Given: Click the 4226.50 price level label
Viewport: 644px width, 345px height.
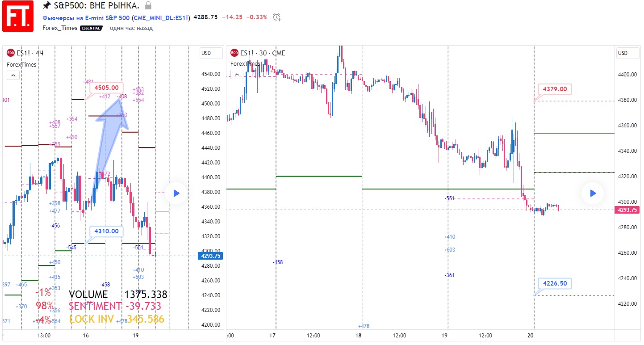Looking at the screenshot, I should point(555,283).
